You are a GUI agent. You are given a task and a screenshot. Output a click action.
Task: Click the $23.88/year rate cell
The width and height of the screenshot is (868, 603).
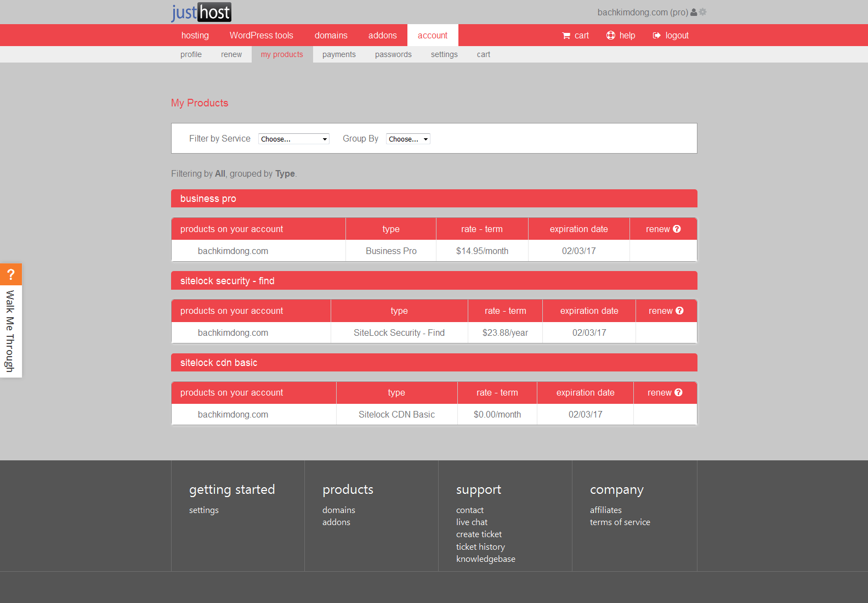click(505, 333)
